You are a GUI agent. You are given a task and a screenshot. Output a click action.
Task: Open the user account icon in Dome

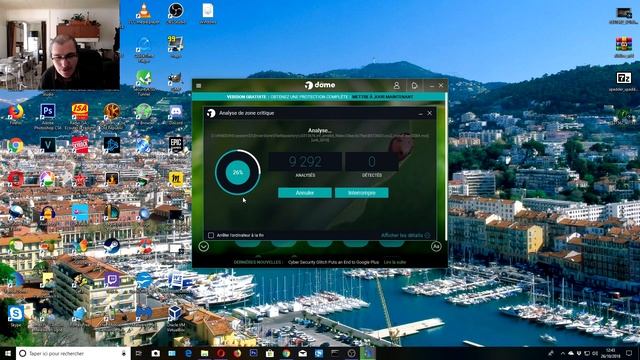(396, 86)
